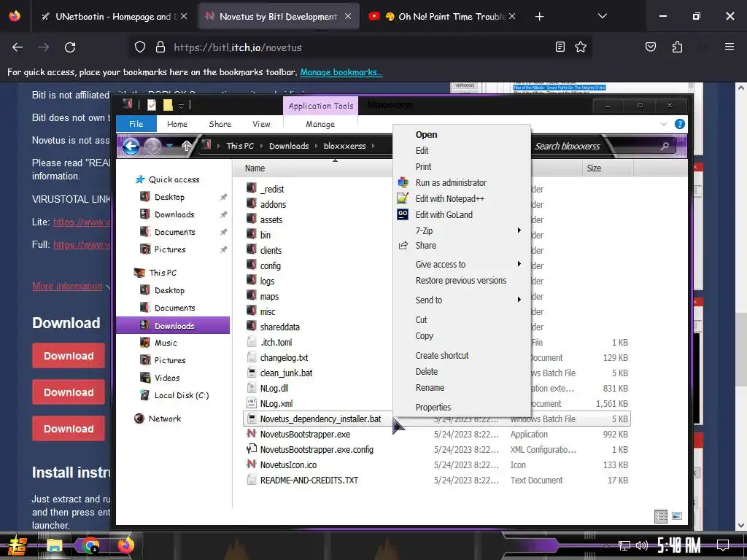Click the site padlock icon in address bar
Viewport: 747px width, 560px height.
click(x=160, y=47)
